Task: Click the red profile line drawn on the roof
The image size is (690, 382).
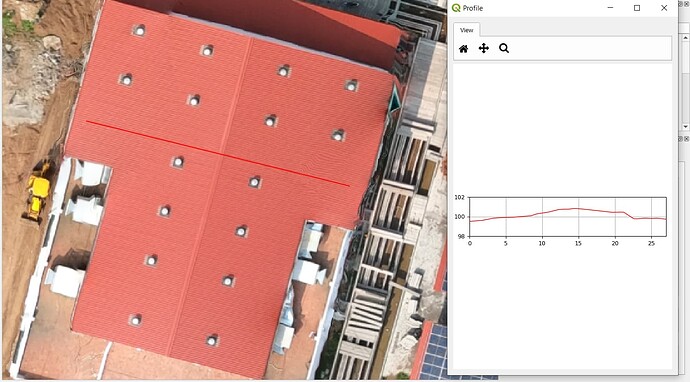Action: (x=218, y=154)
